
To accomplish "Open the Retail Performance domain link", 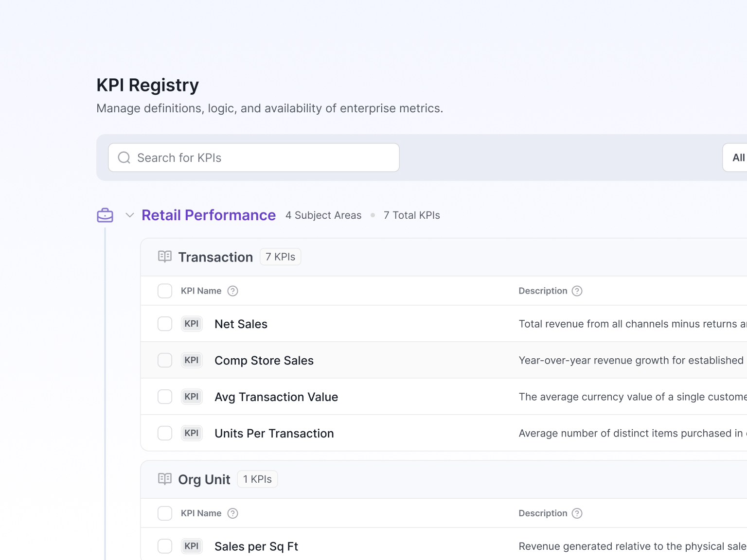I will point(209,215).
